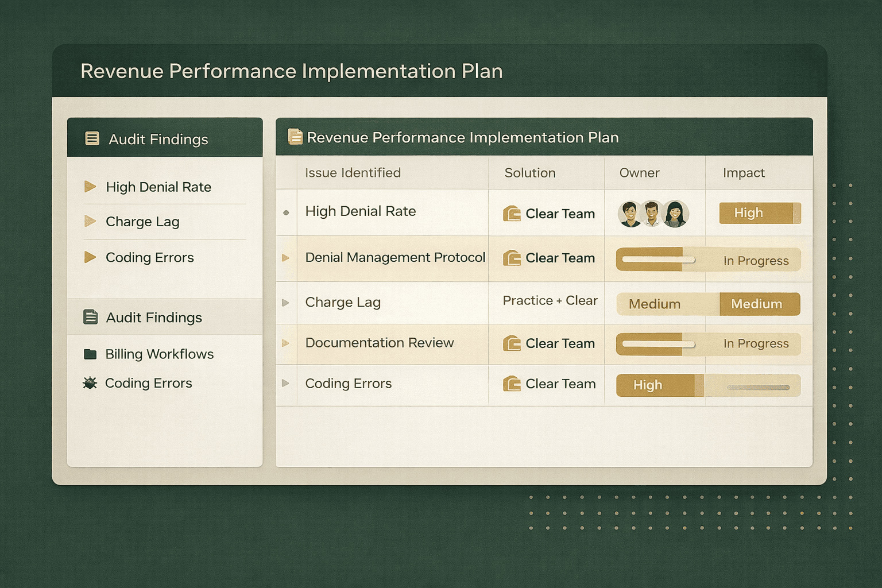Screen dimensions: 882x588
Task: Click 'Clear Team' text in Coding Errors row
Action: (560, 384)
